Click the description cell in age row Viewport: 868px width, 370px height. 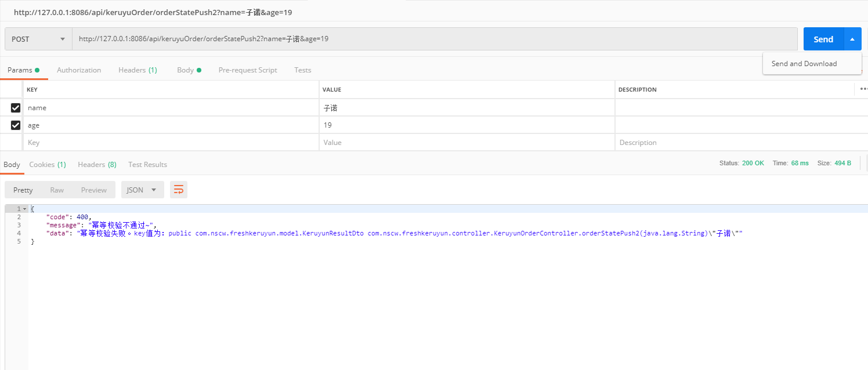[x=741, y=125]
